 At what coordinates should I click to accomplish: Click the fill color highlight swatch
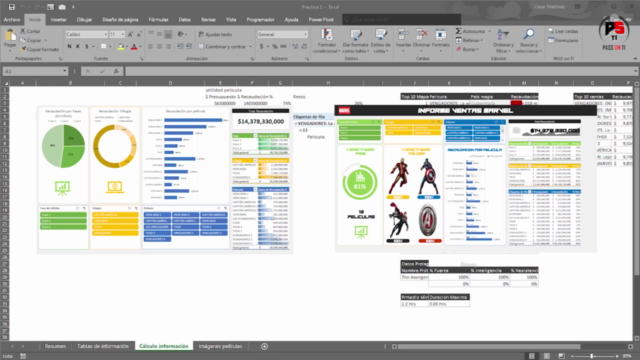(120, 47)
